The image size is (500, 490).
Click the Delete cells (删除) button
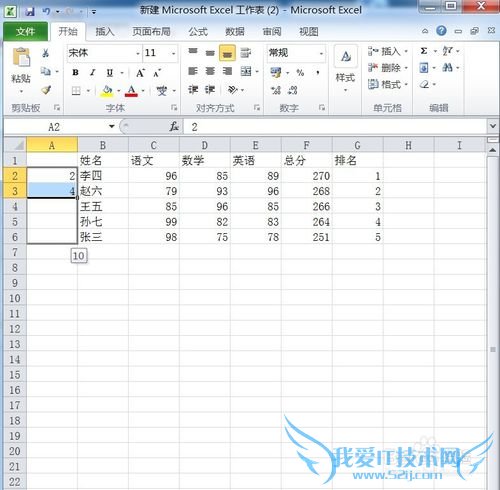point(388,68)
